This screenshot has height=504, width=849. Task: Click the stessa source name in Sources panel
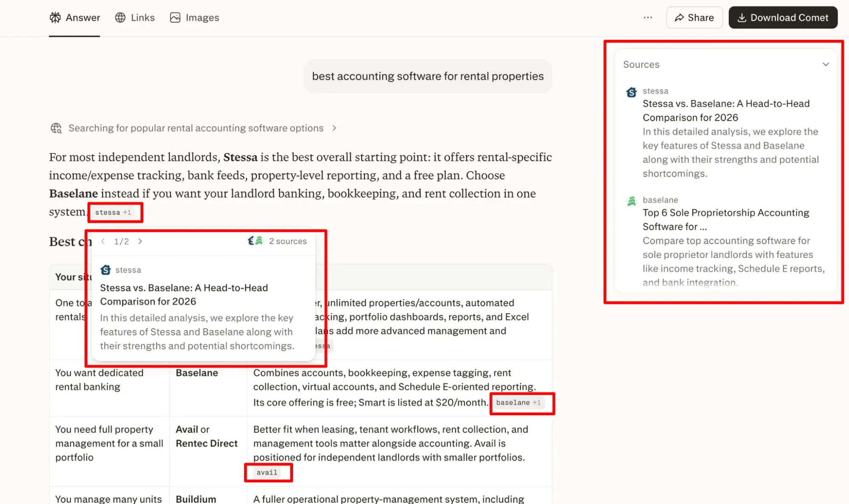point(655,91)
